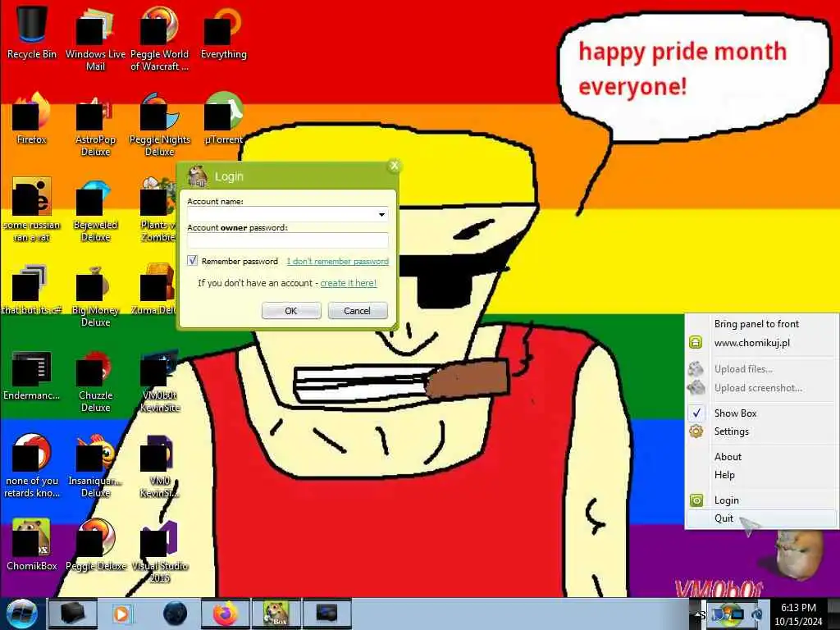Follow the 'I don't remember password' link
The height and width of the screenshot is (630, 840).
pos(337,262)
